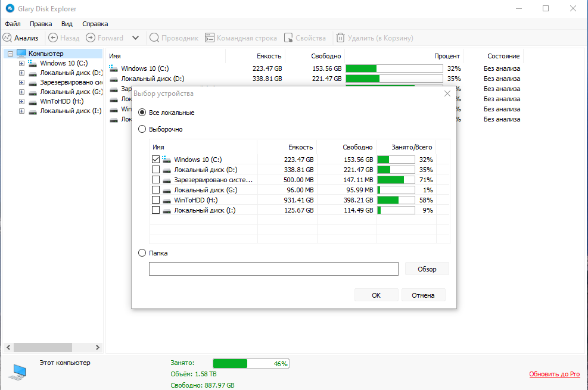Click the Отмена button
Image resolution: width=588 pixels, height=390 pixels.
[x=423, y=295]
